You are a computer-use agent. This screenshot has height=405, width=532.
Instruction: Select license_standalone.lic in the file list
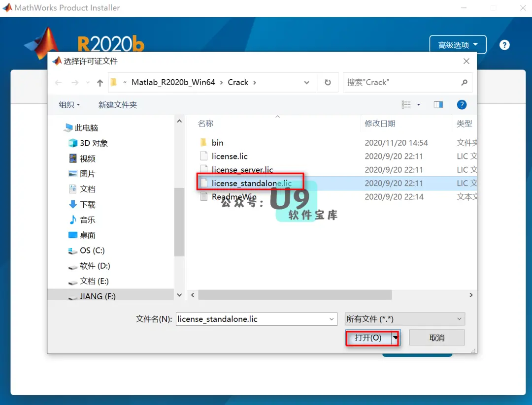pyautogui.click(x=252, y=183)
